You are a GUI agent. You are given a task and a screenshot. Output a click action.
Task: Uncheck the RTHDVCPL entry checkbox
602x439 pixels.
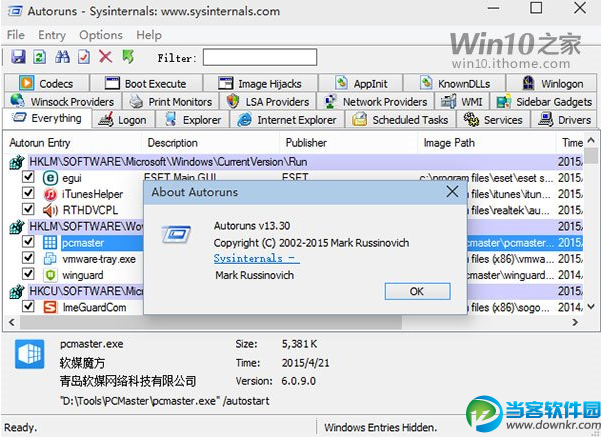click(x=28, y=209)
